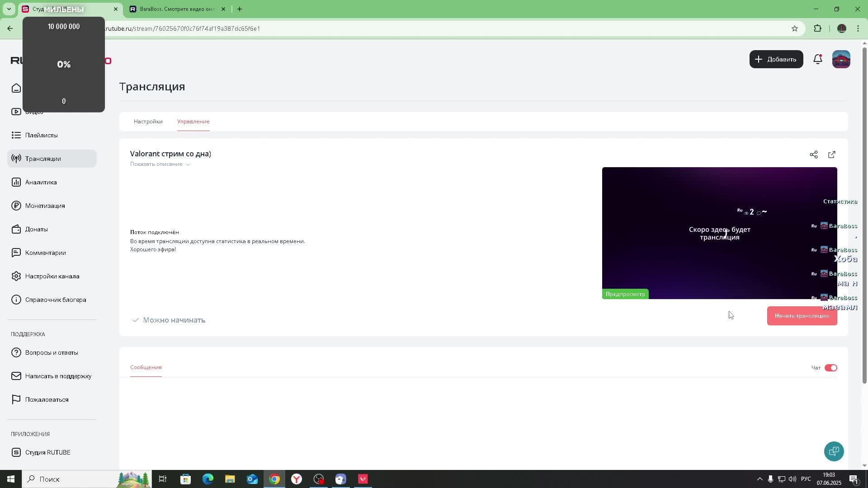Close the BaraBoss browser tab

coord(223,9)
